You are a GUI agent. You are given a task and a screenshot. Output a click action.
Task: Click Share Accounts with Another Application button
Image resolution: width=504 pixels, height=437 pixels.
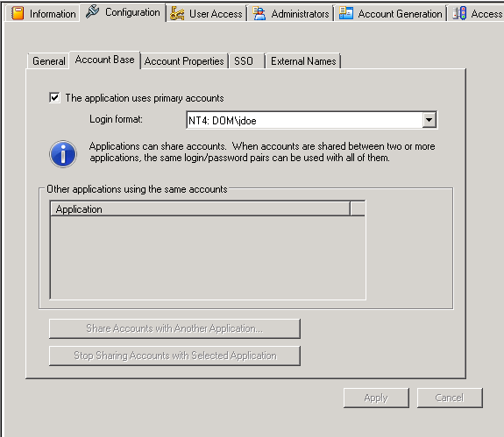(x=174, y=328)
